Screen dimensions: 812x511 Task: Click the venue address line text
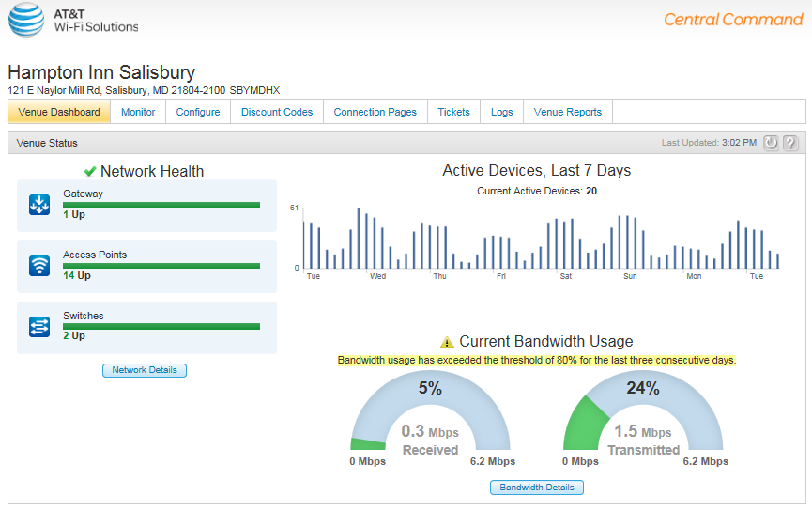tap(144, 90)
